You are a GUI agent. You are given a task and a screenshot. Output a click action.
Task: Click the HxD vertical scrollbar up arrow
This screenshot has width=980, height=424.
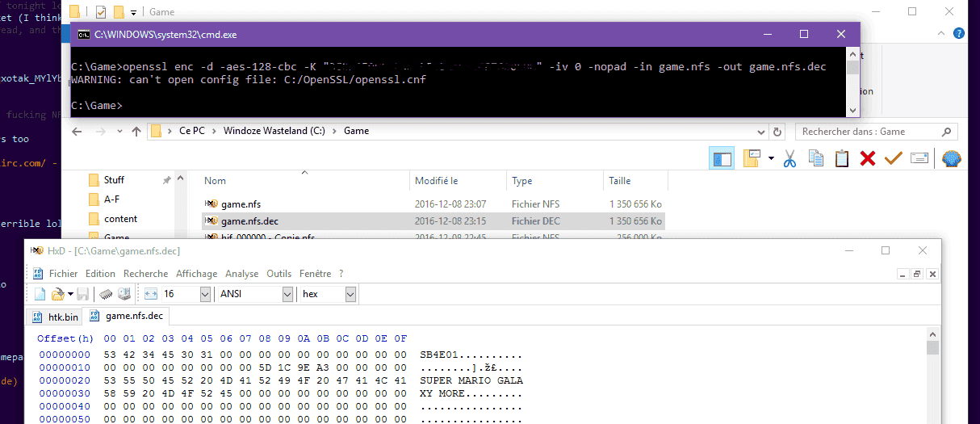pyautogui.click(x=932, y=334)
